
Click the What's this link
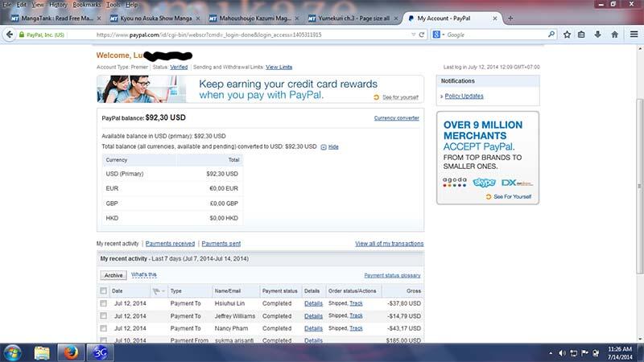coord(144,274)
